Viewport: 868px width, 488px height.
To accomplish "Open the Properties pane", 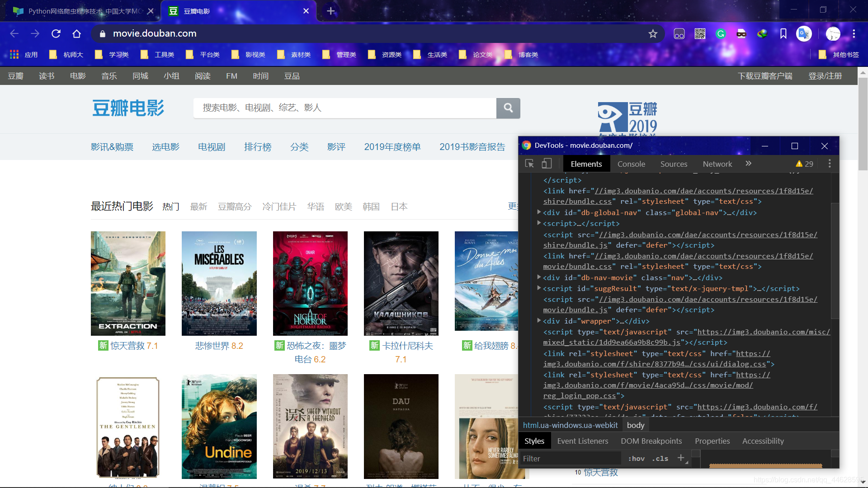I will click(x=712, y=441).
